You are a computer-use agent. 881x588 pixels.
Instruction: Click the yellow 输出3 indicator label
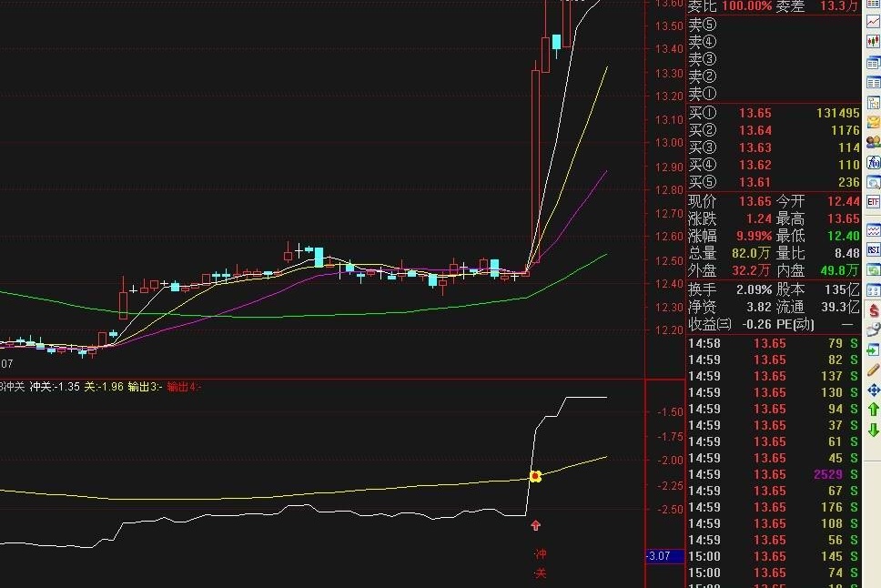click(145, 387)
